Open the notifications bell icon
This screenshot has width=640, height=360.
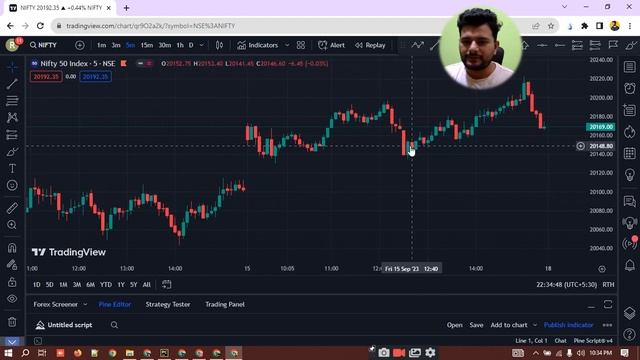click(630, 265)
